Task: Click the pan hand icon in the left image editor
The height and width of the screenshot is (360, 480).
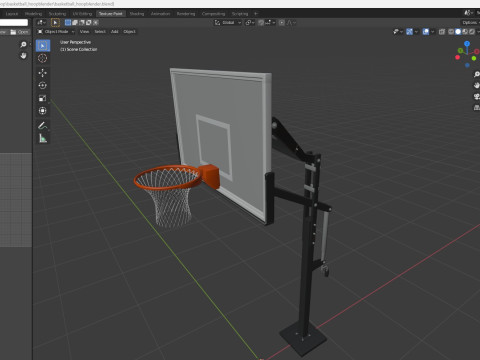Action: point(23,55)
